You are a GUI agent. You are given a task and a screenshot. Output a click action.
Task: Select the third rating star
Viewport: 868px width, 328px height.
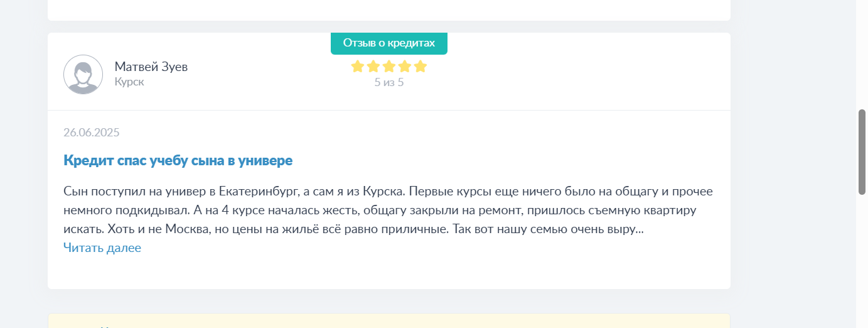pyautogui.click(x=389, y=66)
